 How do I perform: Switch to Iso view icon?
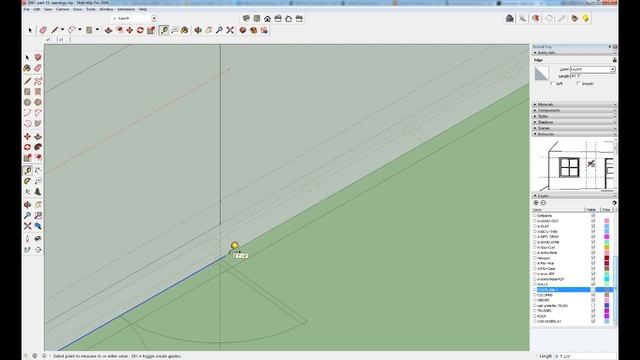[x=246, y=18]
